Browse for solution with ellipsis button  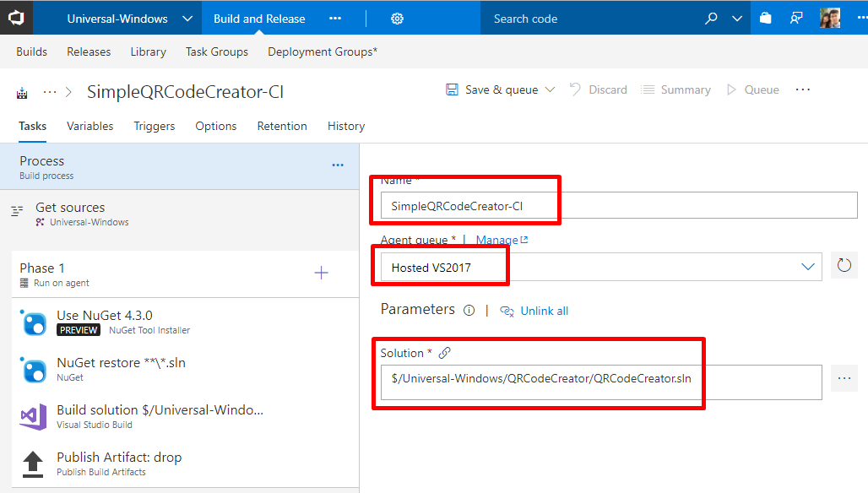coord(844,378)
